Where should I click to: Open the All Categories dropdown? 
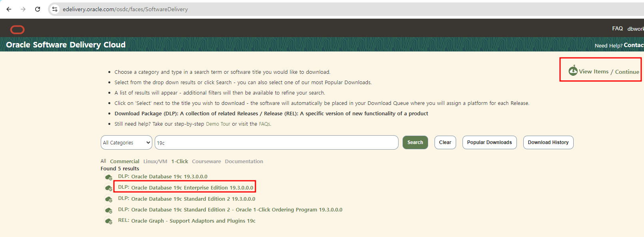(x=126, y=142)
